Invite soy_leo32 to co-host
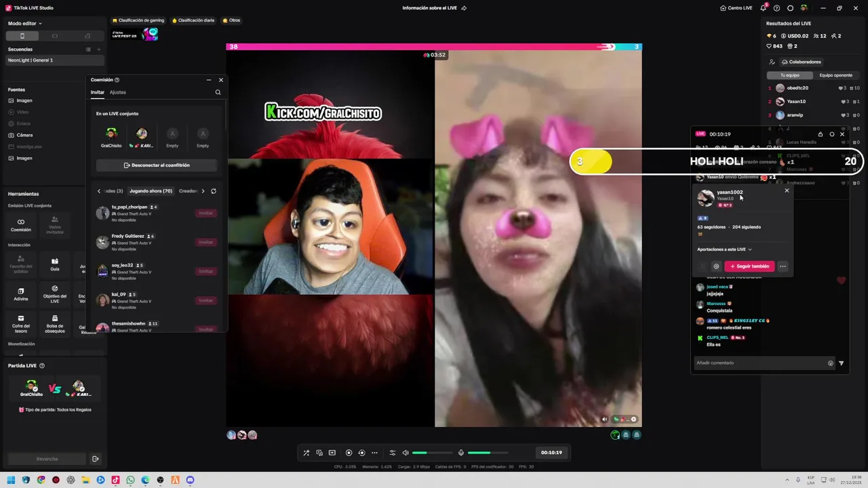Image resolution: width=868 pixels, height=488 pixels. [x=205, y=271]
